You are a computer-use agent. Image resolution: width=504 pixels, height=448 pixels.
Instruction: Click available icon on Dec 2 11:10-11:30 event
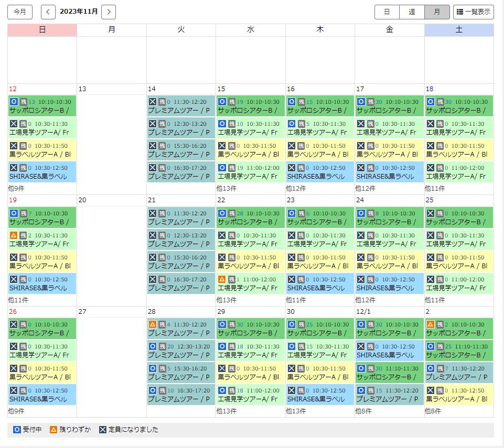coord(431,346)
